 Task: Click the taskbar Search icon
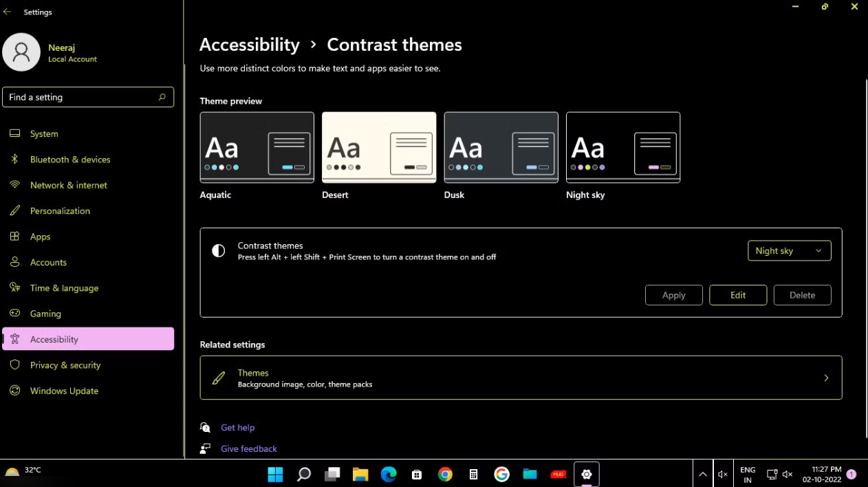tap(303, 474)
